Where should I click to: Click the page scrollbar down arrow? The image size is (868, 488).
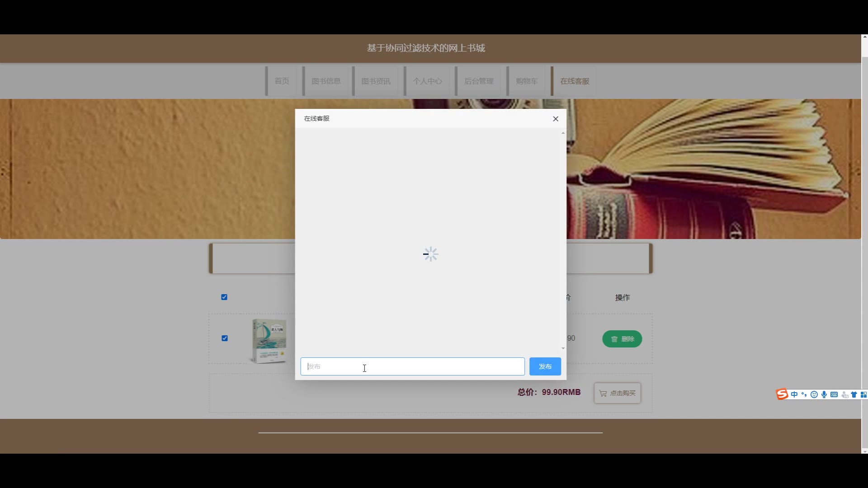(864, 451)
